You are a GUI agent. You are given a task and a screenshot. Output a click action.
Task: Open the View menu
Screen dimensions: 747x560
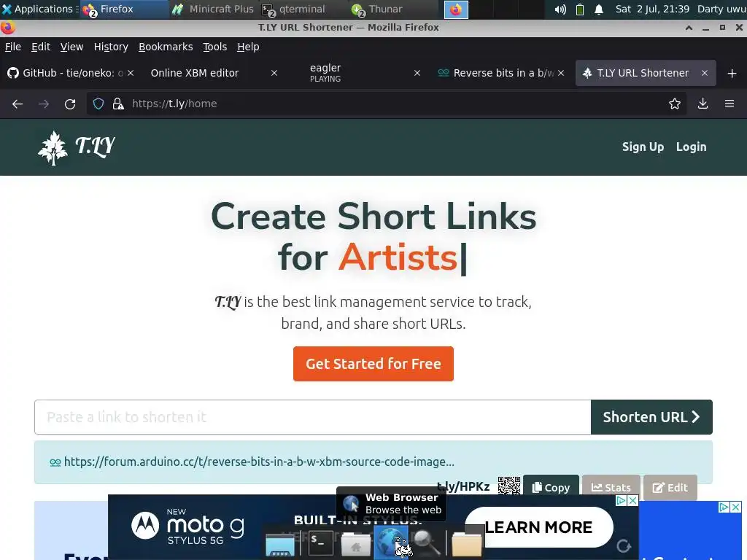[71, 47]
